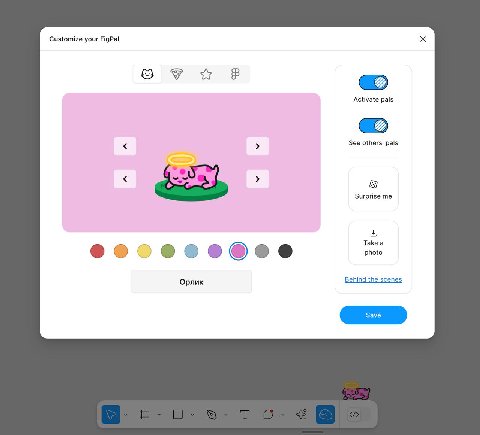Select the Pen tool icon
This screenshot has height=435, width=480.
211,414
